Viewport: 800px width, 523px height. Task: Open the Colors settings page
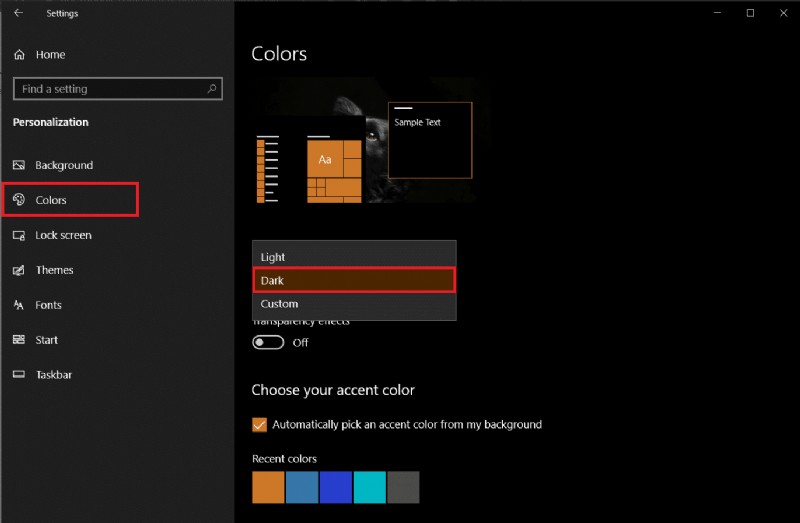(70, 200)
